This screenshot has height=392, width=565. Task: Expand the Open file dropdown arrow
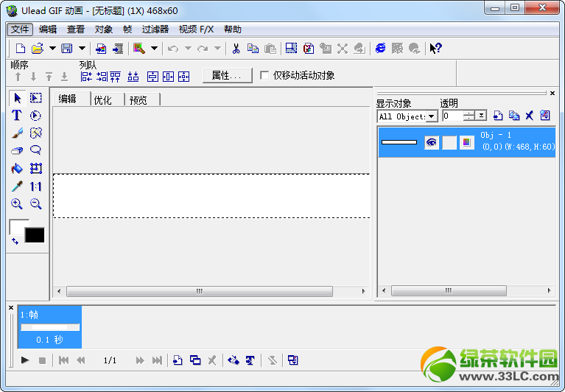pyautogui.click(x=52, y=48)
